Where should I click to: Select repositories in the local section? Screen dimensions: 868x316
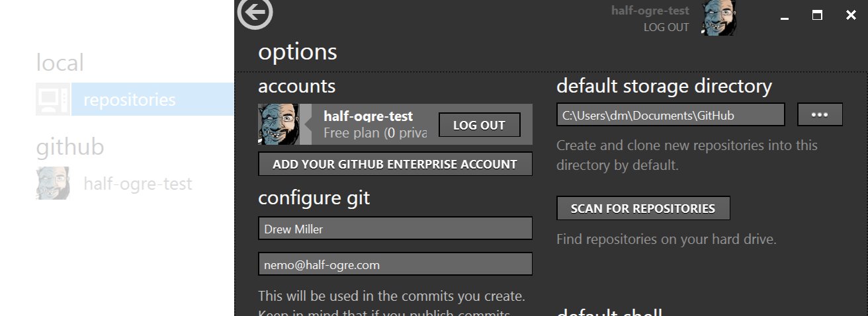130,100
